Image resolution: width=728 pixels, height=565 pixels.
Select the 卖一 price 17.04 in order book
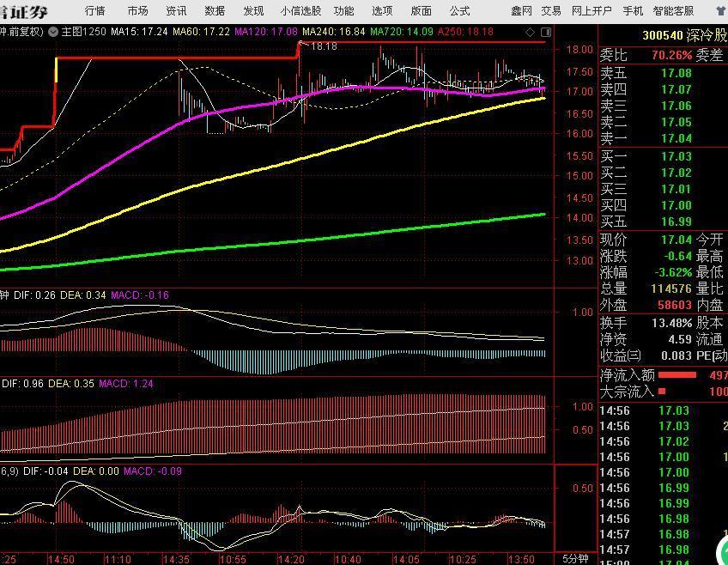pos(676,138)
